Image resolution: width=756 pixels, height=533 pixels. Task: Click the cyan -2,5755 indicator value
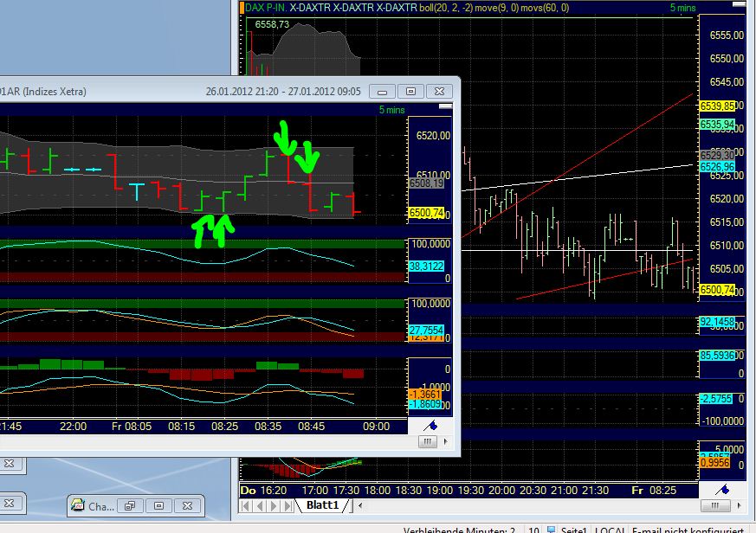(716, 399)
